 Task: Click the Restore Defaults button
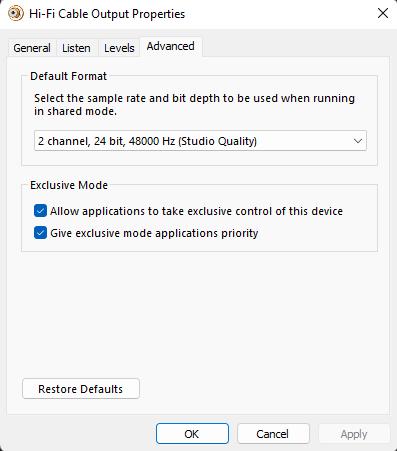[81, 389]
